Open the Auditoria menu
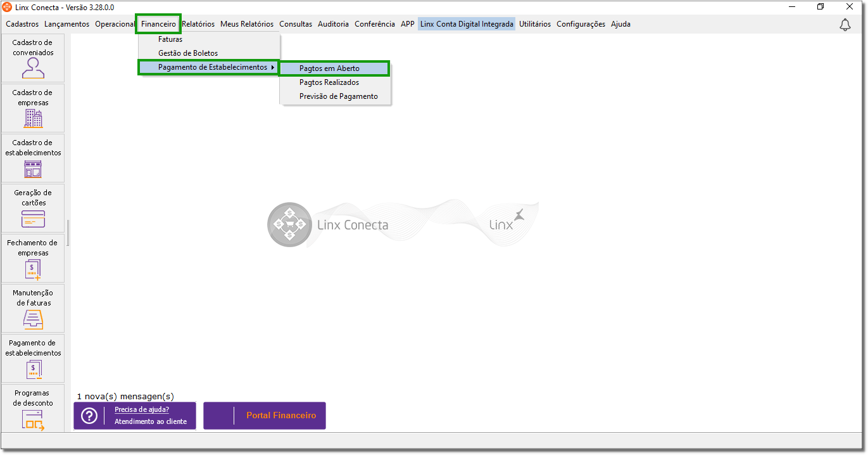This screenshot has height=455, width=868. point(334,24)
